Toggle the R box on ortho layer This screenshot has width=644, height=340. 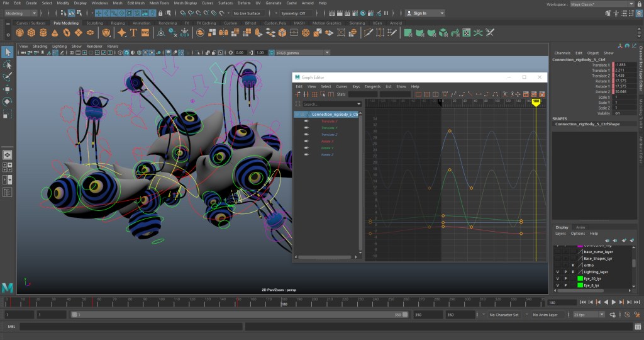coord(573,265)
